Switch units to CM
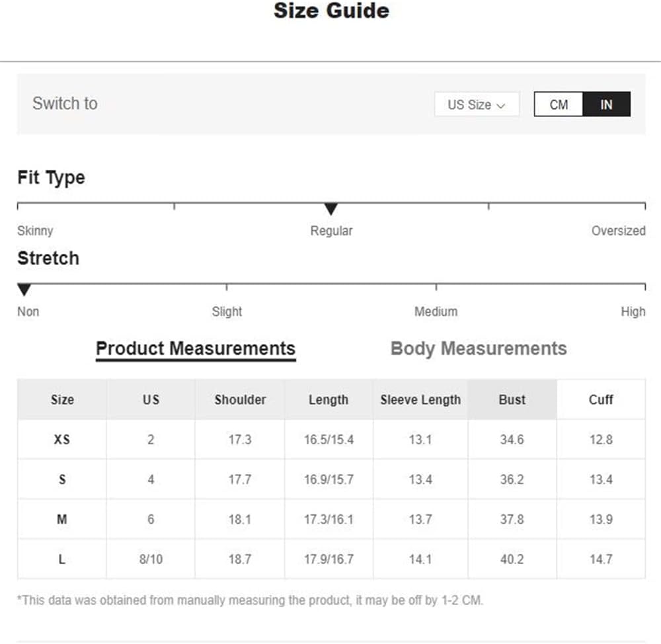The image size is (661, 644). coord(559,104)
